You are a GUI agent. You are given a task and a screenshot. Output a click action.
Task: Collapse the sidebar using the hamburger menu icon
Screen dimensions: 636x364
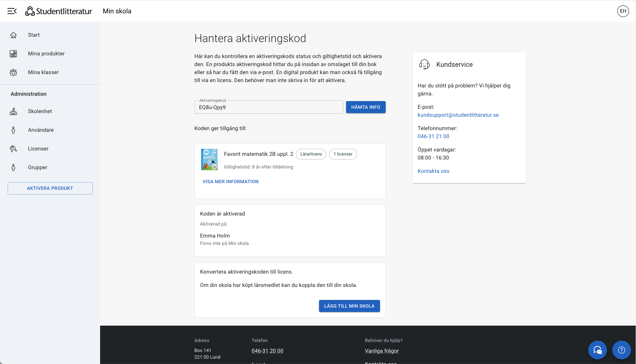(12, 11)
